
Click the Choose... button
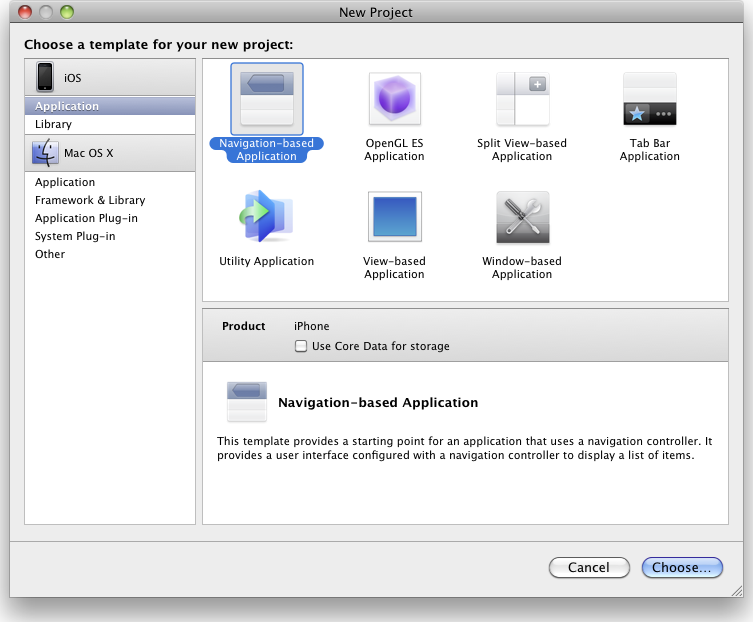click(682, 567)
